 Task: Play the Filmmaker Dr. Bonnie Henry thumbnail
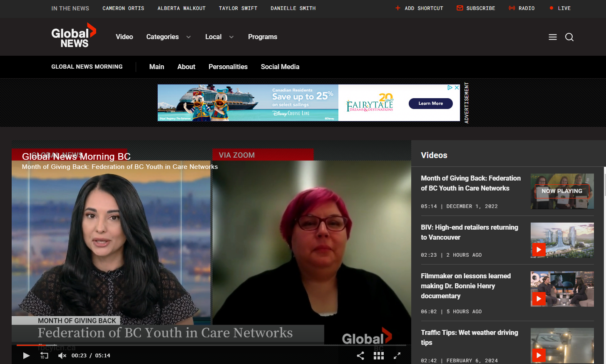562,289
